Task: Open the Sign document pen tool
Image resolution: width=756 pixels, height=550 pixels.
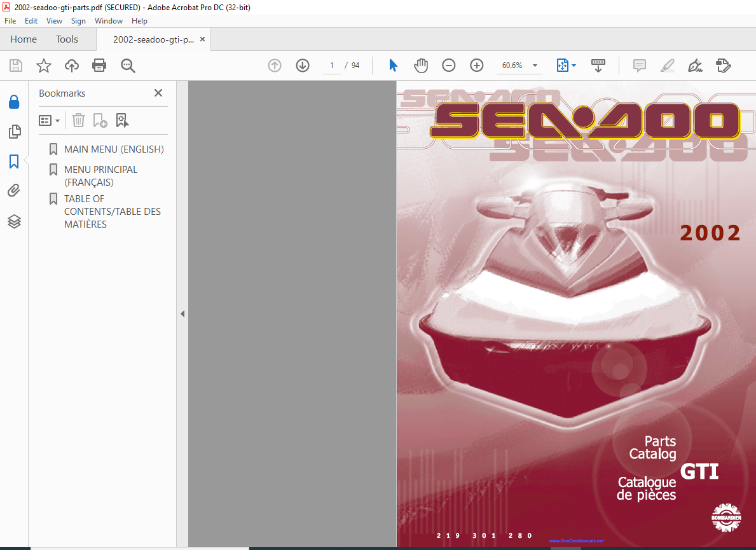Action: click(695, 65)
